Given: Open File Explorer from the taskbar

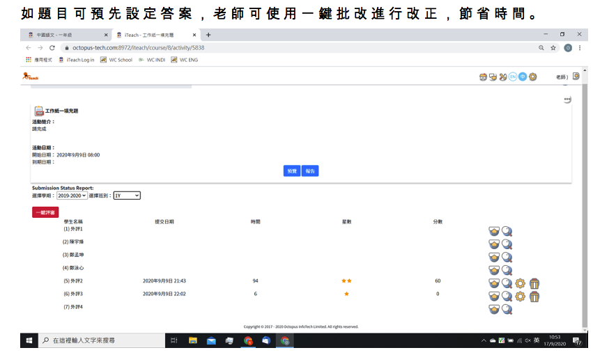Looking at the screenshot, I should (192, 340).
